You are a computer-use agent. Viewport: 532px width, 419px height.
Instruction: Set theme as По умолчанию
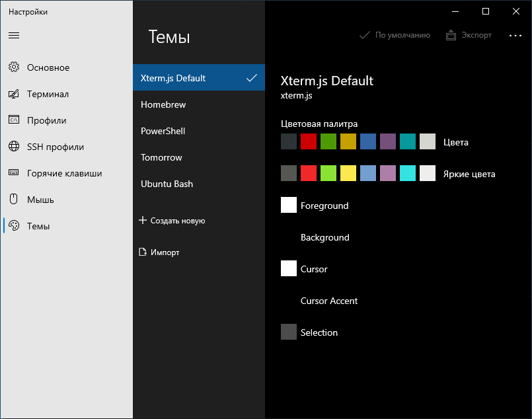click(395, 35)
